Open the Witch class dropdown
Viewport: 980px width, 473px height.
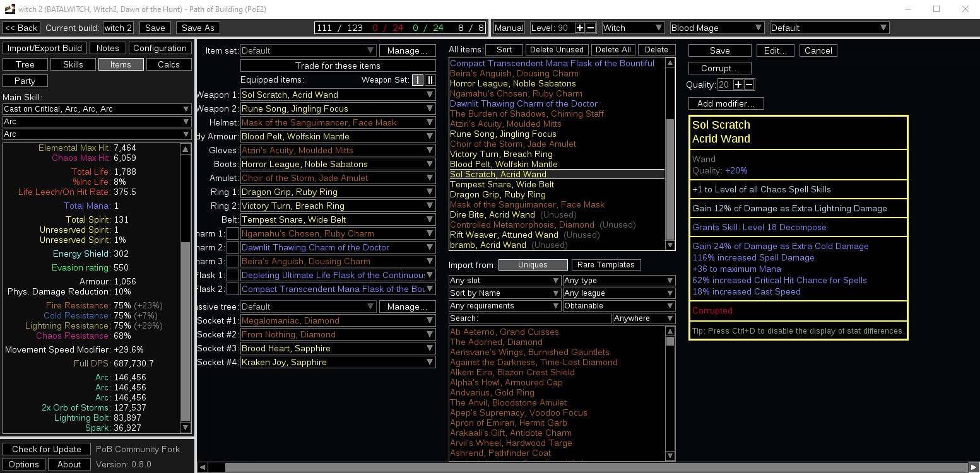pos(633,28)
